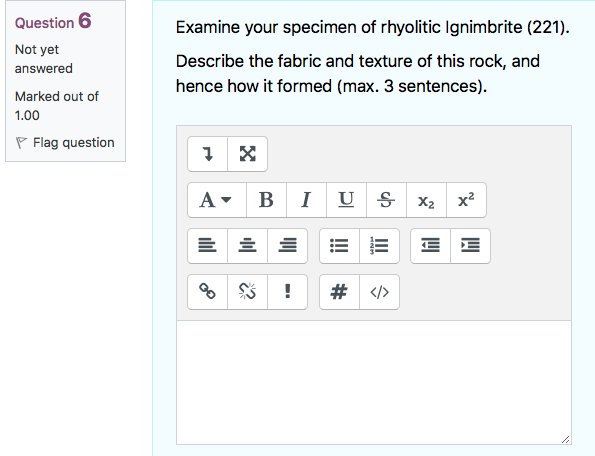Insert a numbered list
The height and width of the screenshot is (456, 595).
[379, 246]
